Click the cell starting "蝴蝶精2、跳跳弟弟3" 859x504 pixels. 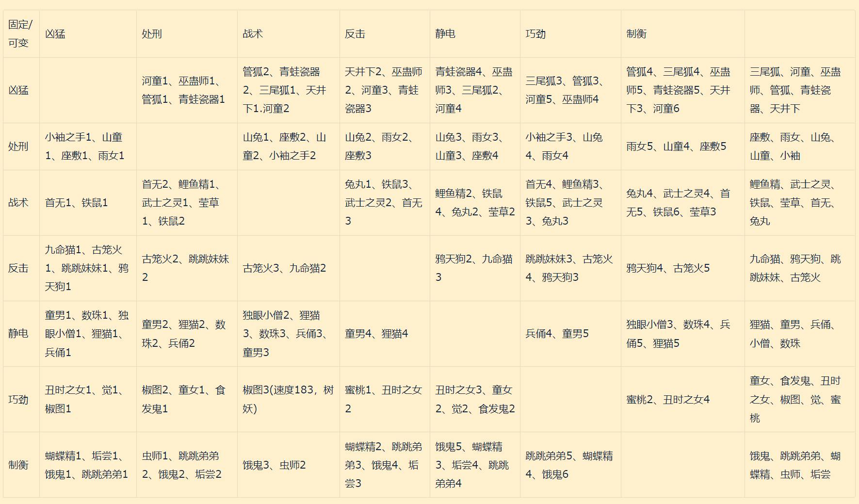tap(385, 465)
